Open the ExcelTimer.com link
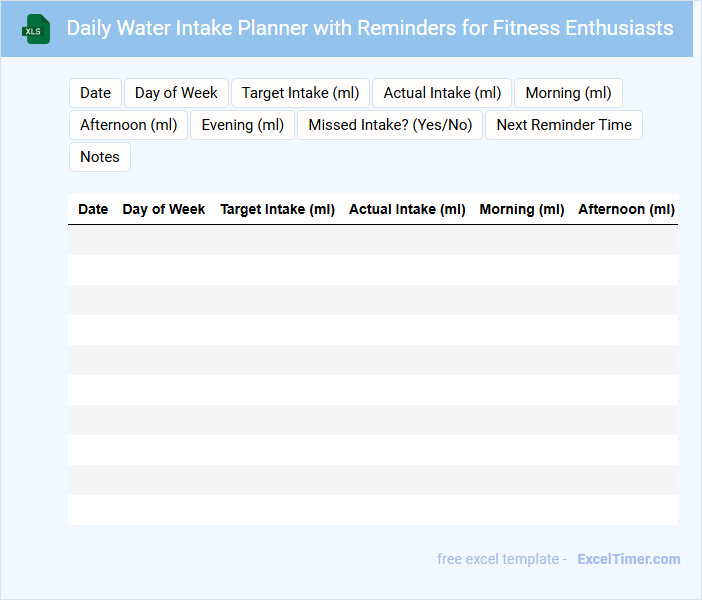This screenshot has width=702, height=600. [x=628, y=559]
